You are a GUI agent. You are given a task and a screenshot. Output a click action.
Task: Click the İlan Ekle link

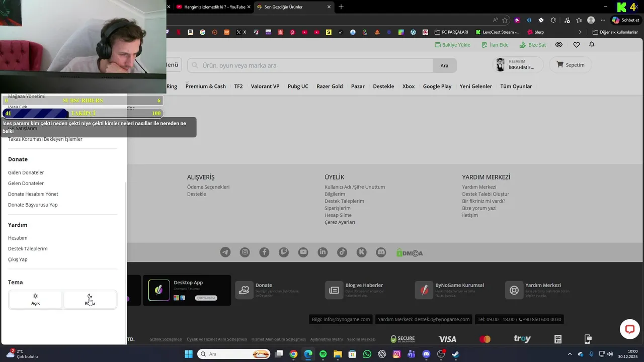coord(495,45)
